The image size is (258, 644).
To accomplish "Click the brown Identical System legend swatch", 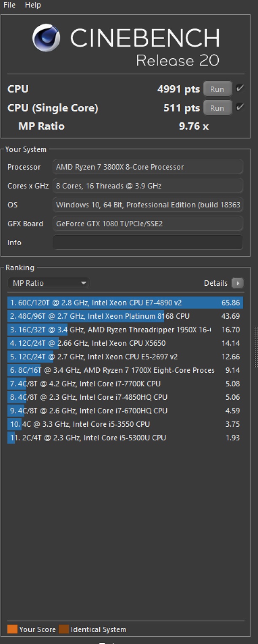I will pos(64,629).
